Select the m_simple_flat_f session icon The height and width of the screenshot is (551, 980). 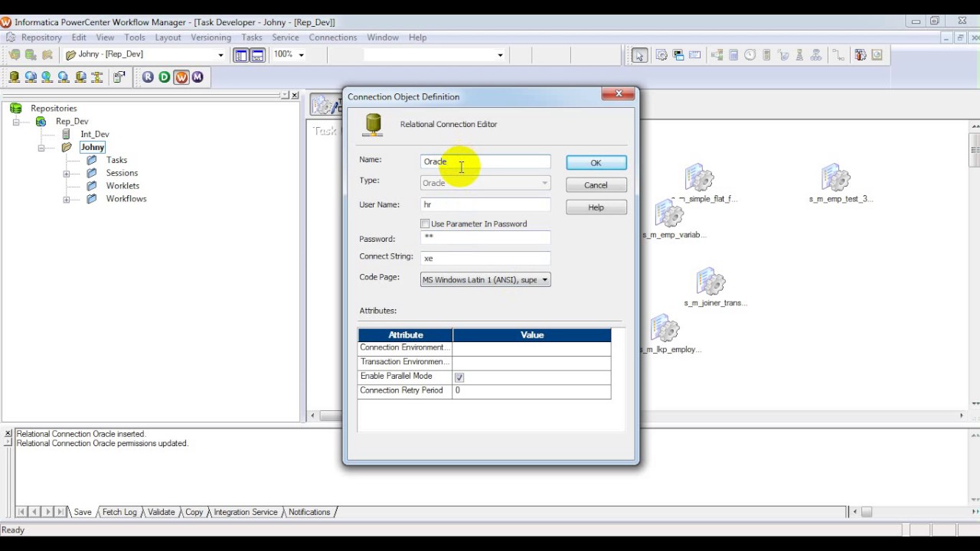pyautogui.click(x=699, y=178)
